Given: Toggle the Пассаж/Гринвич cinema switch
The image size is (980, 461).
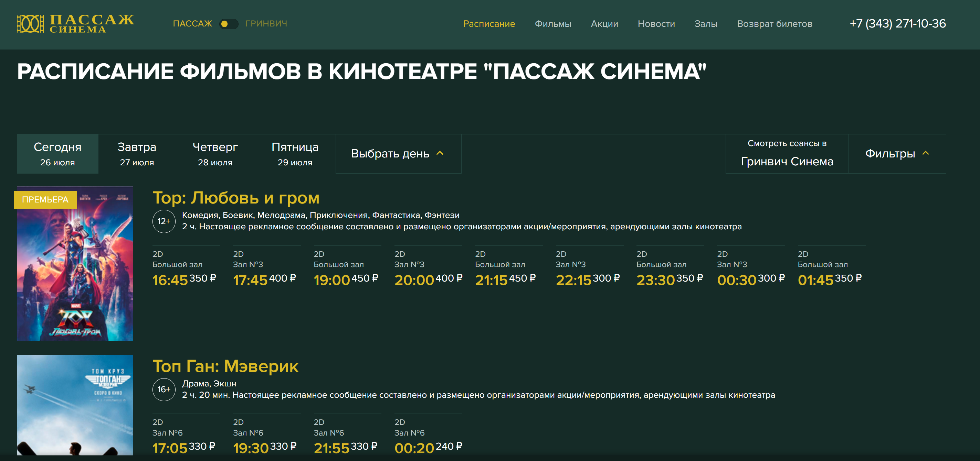Looking at the screenshot, I should click(x=229, y=24).
